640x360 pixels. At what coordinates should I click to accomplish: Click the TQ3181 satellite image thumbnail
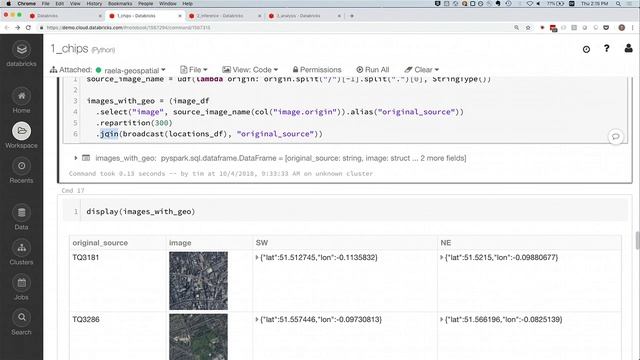198,281
